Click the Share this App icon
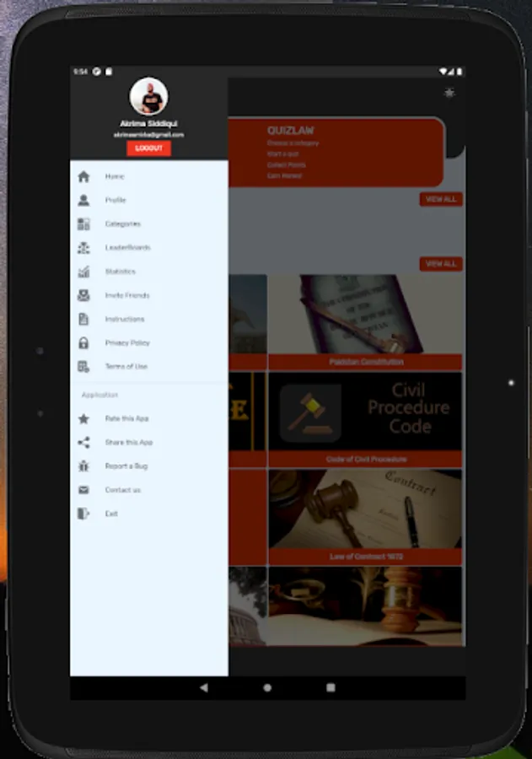Image resolution: width=532 pixels, height=759 pixels. coord(83,442)
